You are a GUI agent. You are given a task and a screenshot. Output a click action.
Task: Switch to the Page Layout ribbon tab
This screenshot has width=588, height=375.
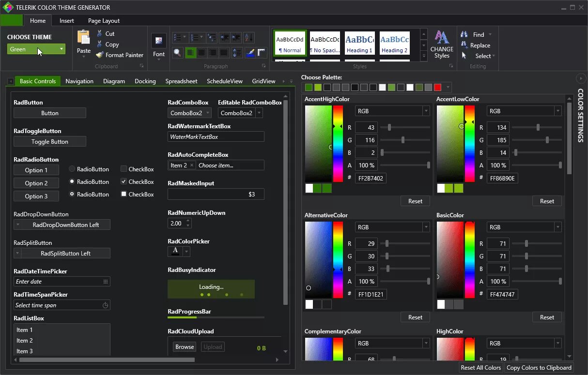pyautogui.click(x=104, y=20)
